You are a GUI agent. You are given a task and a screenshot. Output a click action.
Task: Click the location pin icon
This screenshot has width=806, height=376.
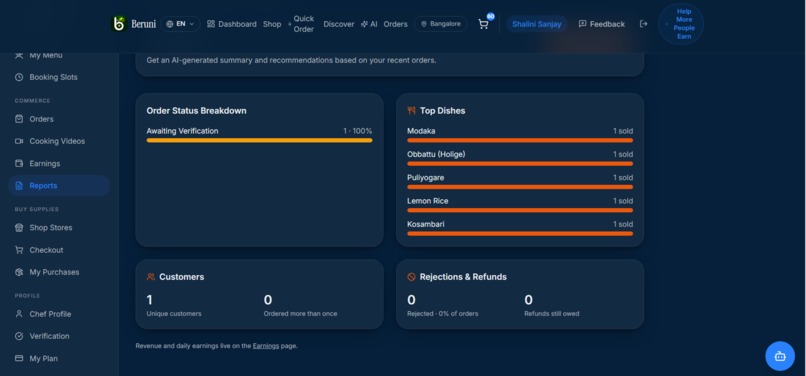pos(424,24)
